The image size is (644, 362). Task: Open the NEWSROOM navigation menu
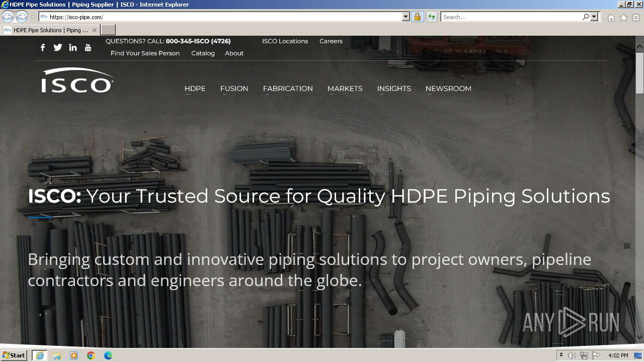[448, 88]
